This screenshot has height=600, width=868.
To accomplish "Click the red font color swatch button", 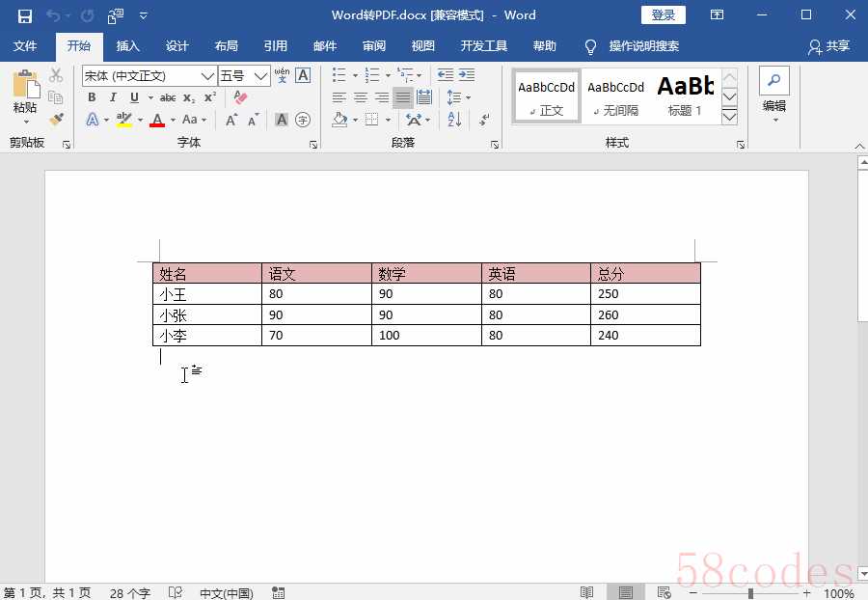I will coord(157,121).
